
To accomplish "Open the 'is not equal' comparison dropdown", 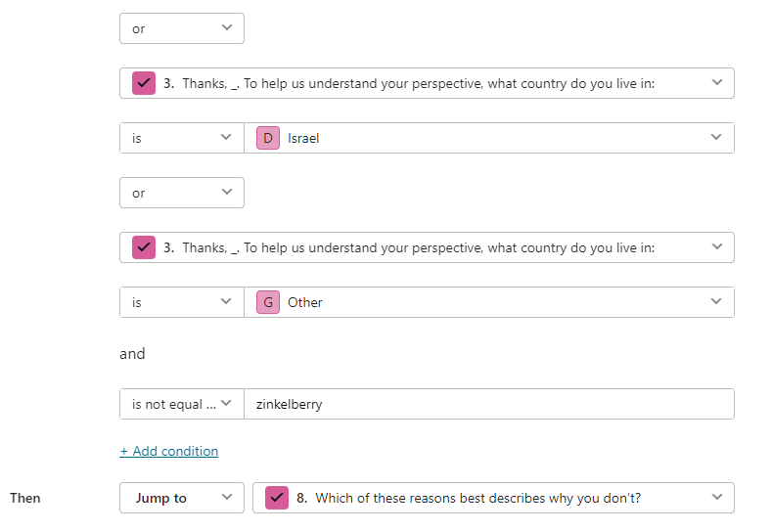I will [x=182, y=404].
